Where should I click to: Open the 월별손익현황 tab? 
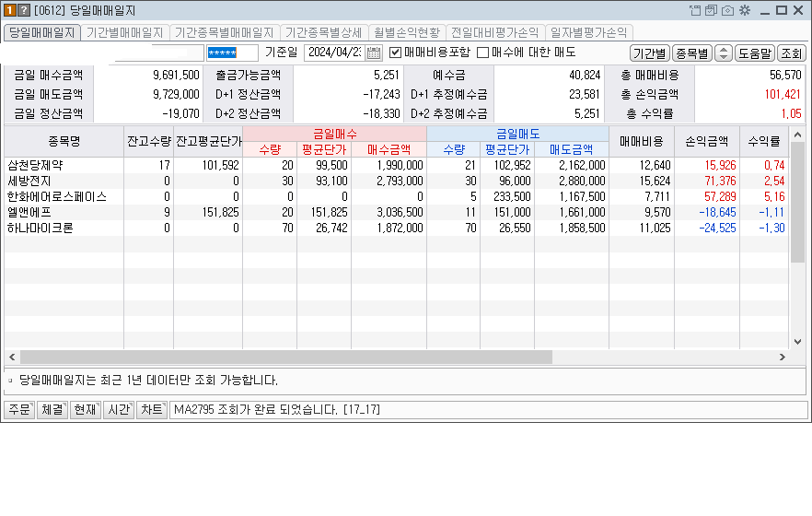pos(406,32)
